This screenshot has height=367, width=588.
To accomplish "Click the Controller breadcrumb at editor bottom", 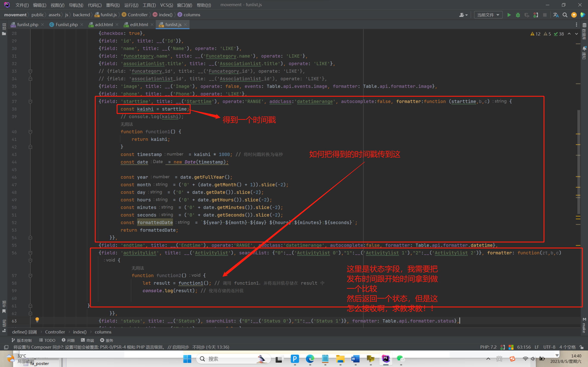I will point(55,332).
